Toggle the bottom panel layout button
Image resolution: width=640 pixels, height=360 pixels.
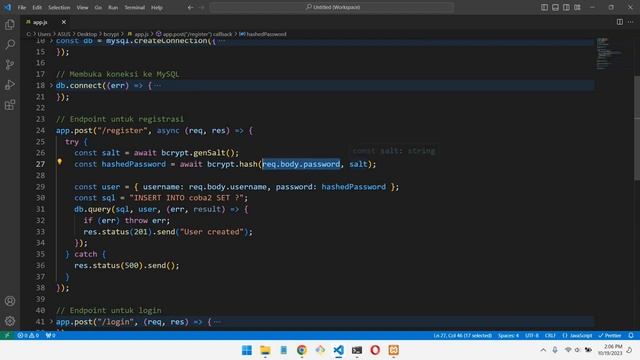(555, 7)
